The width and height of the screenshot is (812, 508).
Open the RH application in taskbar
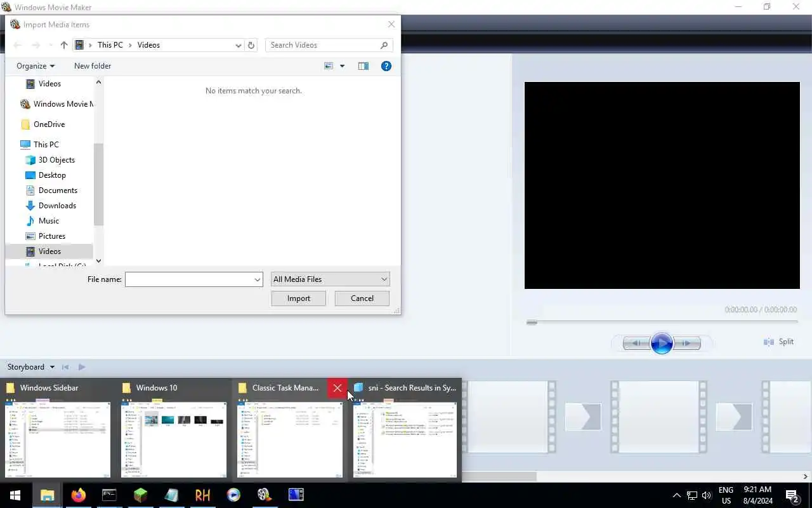(202, 495)
